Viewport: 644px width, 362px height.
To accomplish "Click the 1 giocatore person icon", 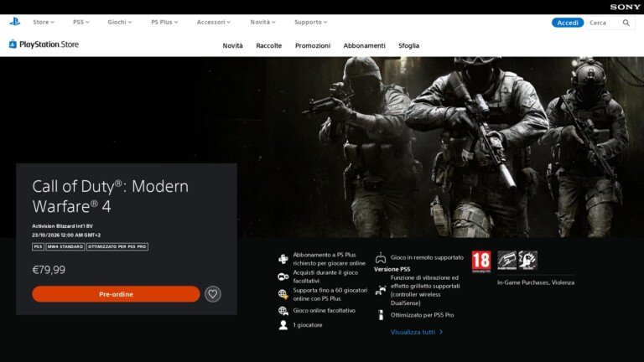I will pos(283,325).
